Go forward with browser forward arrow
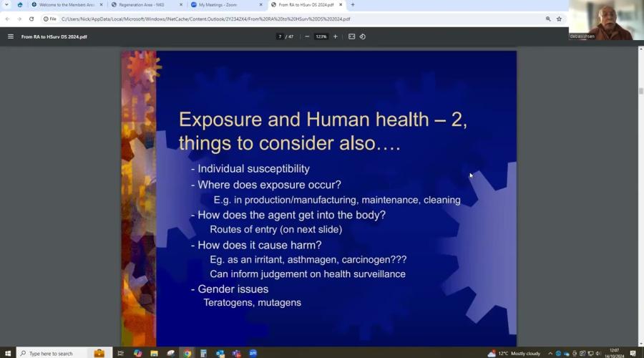Viewport: 644px width, 358px height. click(x=19, y=19)
